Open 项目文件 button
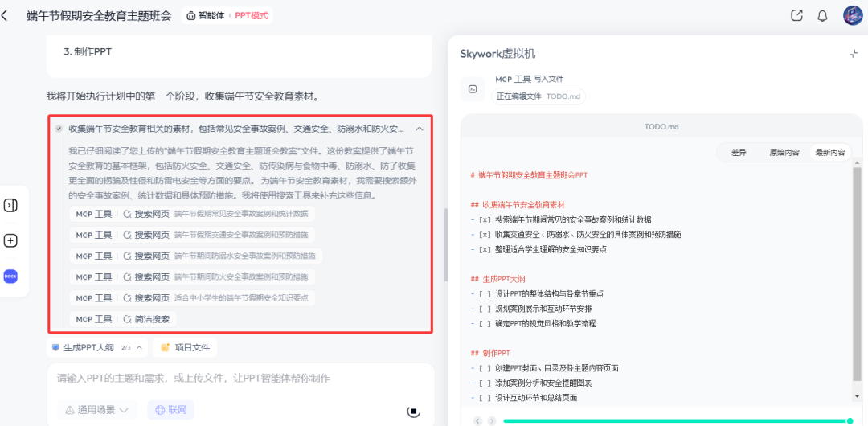 (x=185, y=348)
